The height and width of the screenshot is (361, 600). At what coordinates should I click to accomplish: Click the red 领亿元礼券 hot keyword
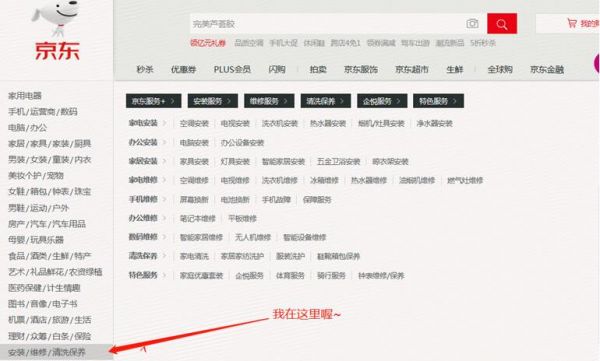click(x=208, y=43)
